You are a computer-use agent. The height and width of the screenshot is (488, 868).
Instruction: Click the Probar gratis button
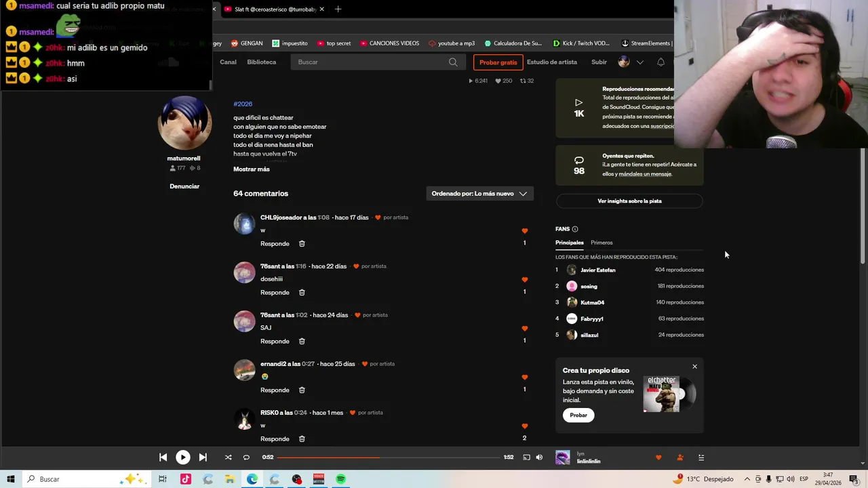498,62
